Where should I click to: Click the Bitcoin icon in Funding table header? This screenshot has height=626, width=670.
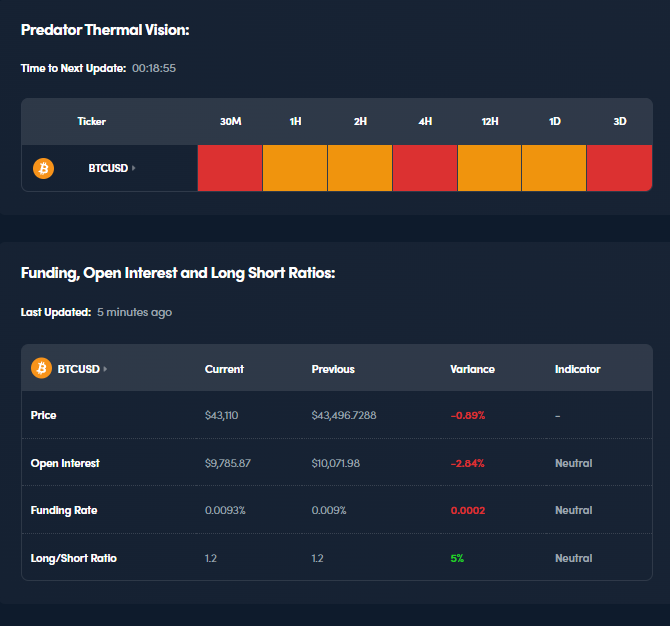(41, 369)
